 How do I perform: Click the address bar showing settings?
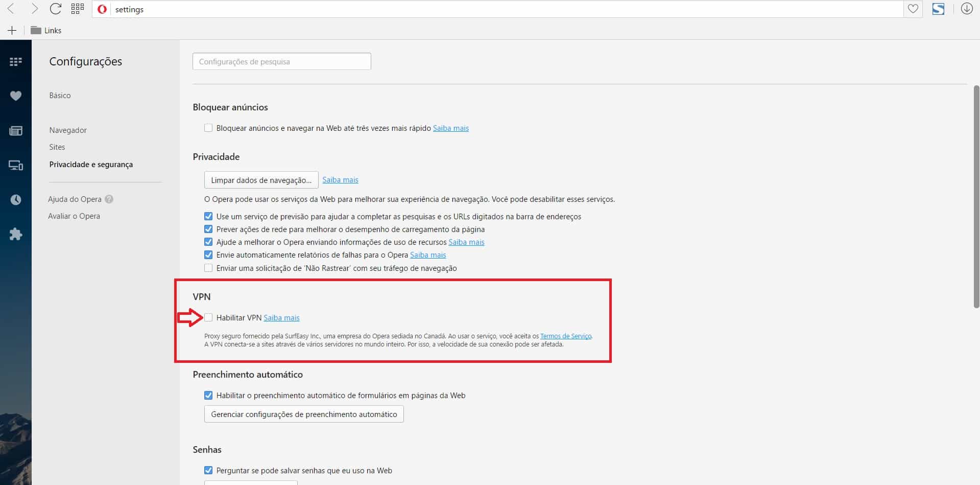pyautogui.click(x=498, y=9)
